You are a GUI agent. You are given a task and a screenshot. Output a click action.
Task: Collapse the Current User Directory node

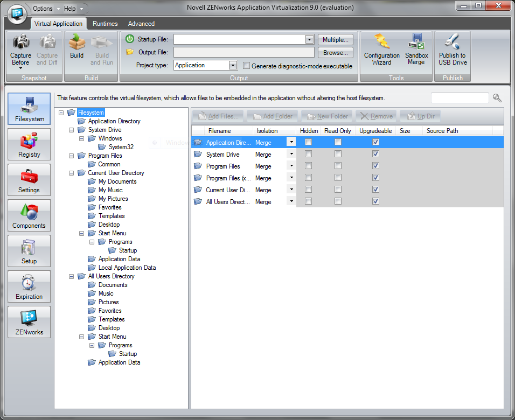[71, 173]
